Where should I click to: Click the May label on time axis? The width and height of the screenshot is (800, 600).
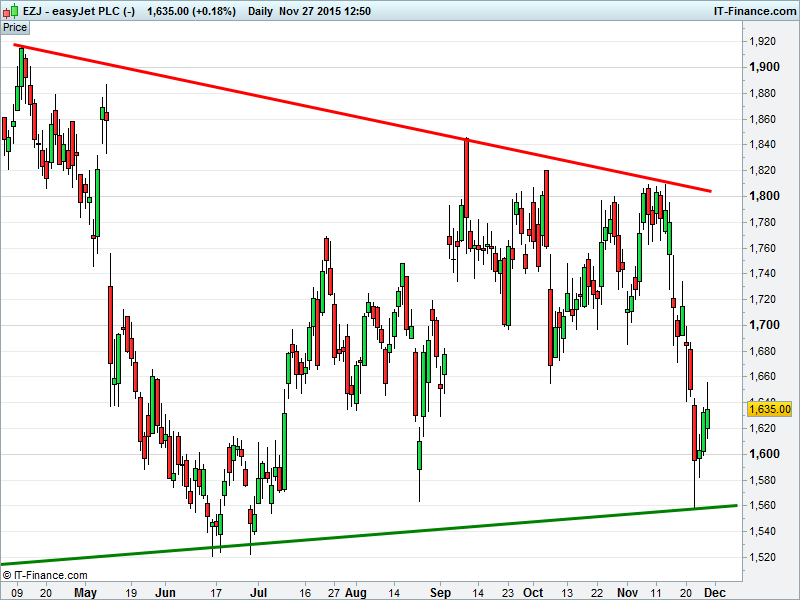[85, 591]
